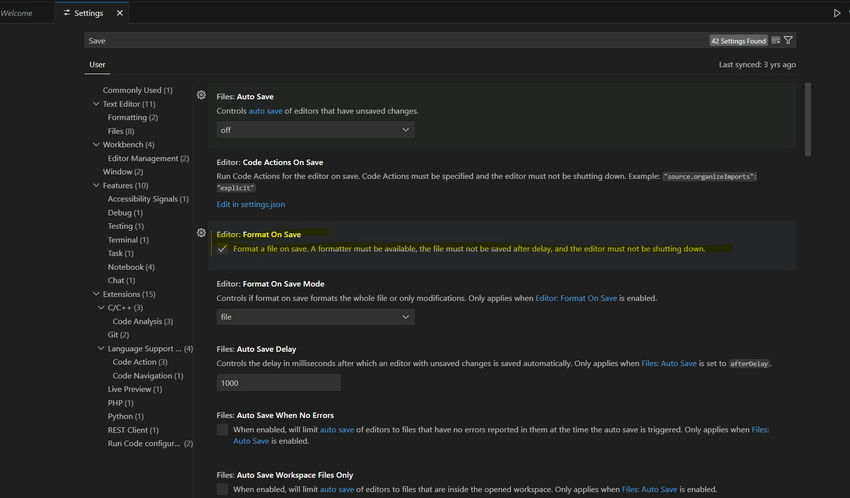This screenshot has width=850, height=498.
Task: Collapse the Text Editor tree chevron
Action: point(96,104)
